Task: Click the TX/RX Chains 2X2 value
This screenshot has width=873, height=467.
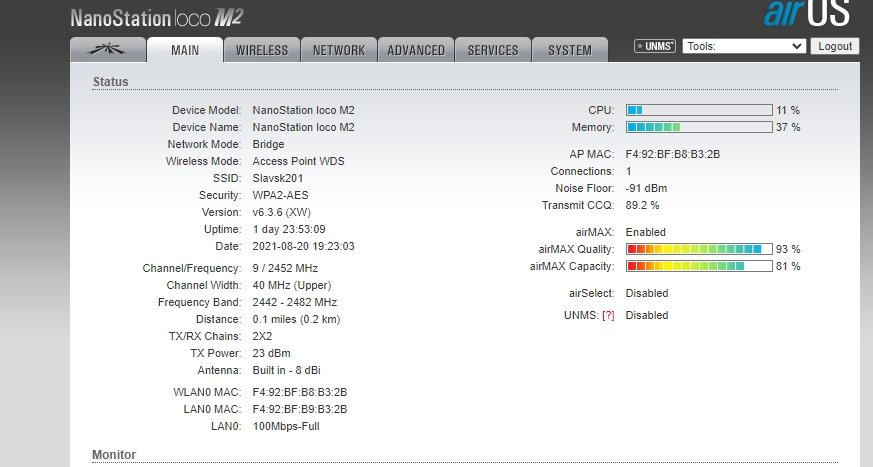Action: 262,336
